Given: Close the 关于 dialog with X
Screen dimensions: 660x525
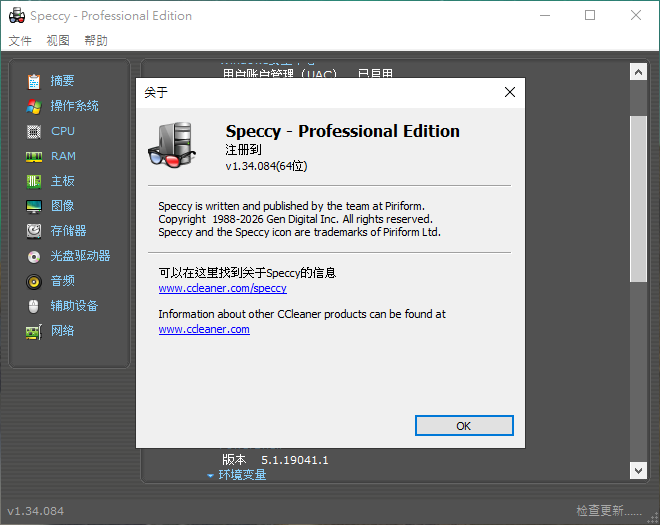Looking at the screenshot, I should 510,92.
